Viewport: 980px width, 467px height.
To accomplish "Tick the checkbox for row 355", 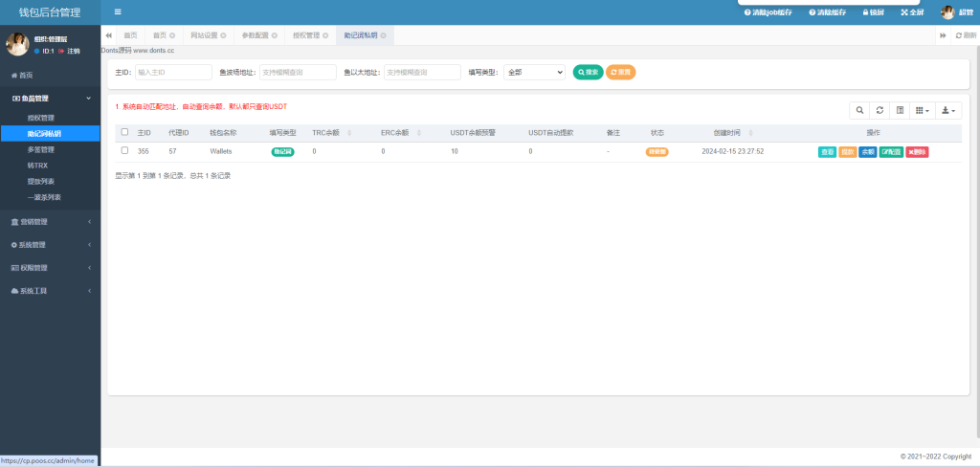I will [x=125, y=150].
